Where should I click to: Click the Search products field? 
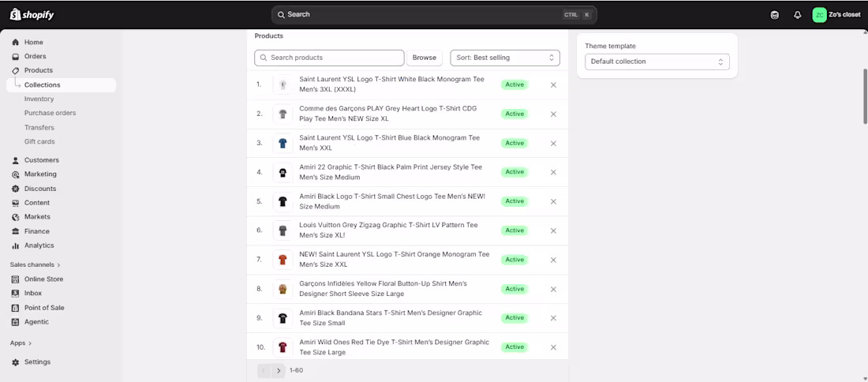coord(329,58)
